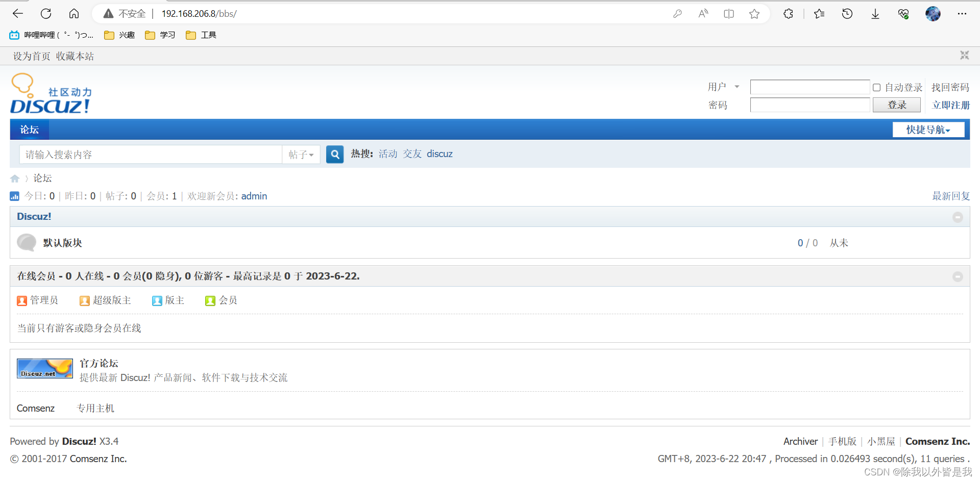Click the 密码 input field
The height and width of the screenshot is (482, 980).
810,105
